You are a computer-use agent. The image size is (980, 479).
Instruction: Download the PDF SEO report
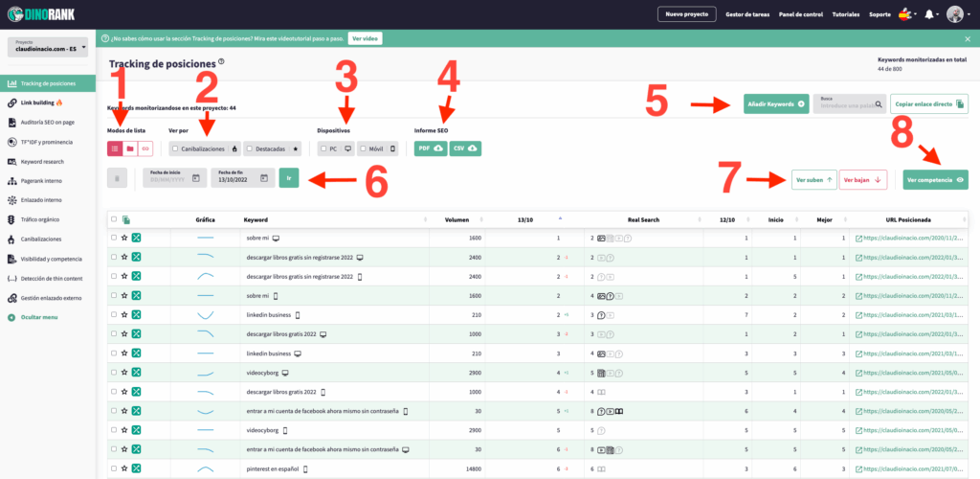pos(431,148)
